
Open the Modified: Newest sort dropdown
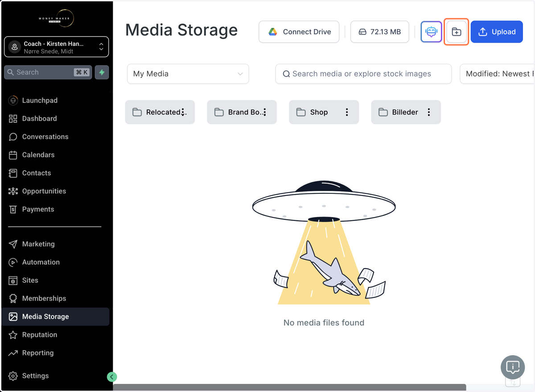(x=497, y=74)
